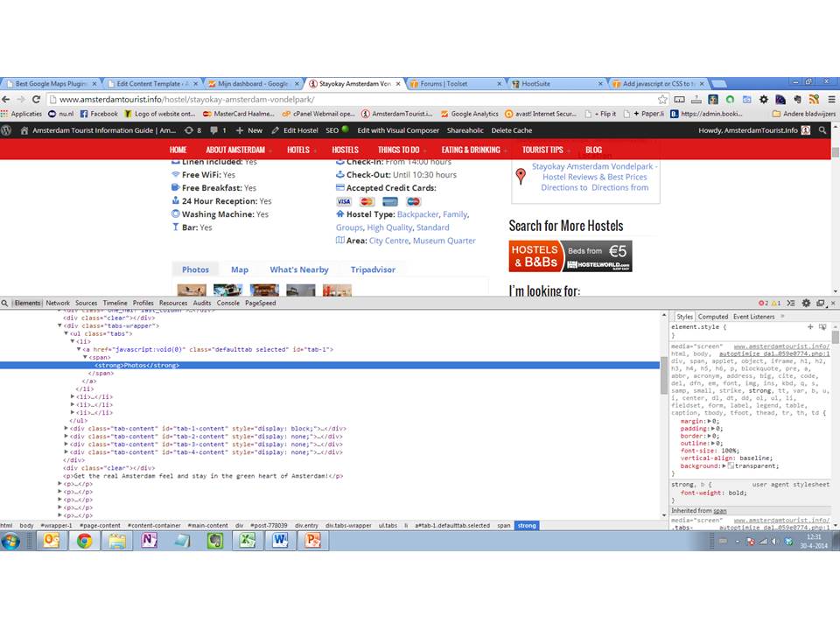Open the Andere bladwijzers bookmarks folder
This screenshot has width=840, height=630.
tap(804, 114)
